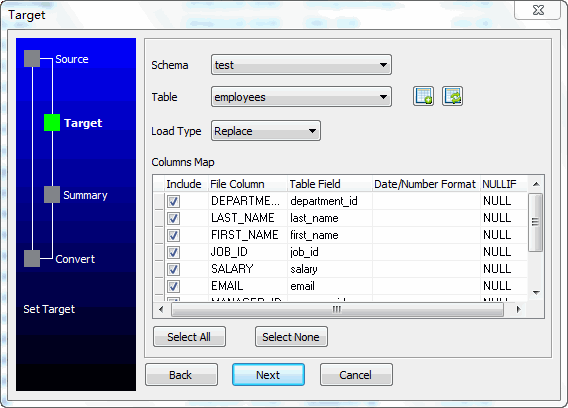Click the LAST_NAME file column cell

pyautogui.click(x=248, y=218)
